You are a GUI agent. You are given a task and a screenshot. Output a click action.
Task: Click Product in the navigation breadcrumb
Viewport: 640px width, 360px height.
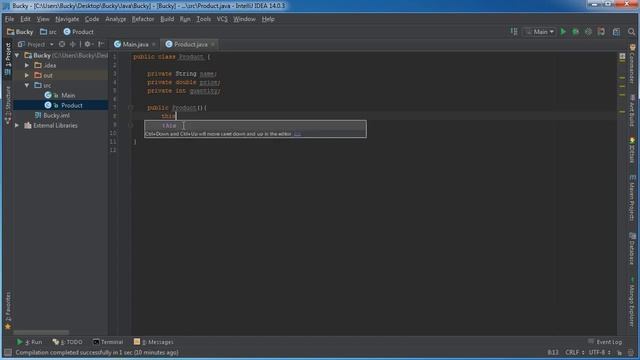[x=78, y=32]
